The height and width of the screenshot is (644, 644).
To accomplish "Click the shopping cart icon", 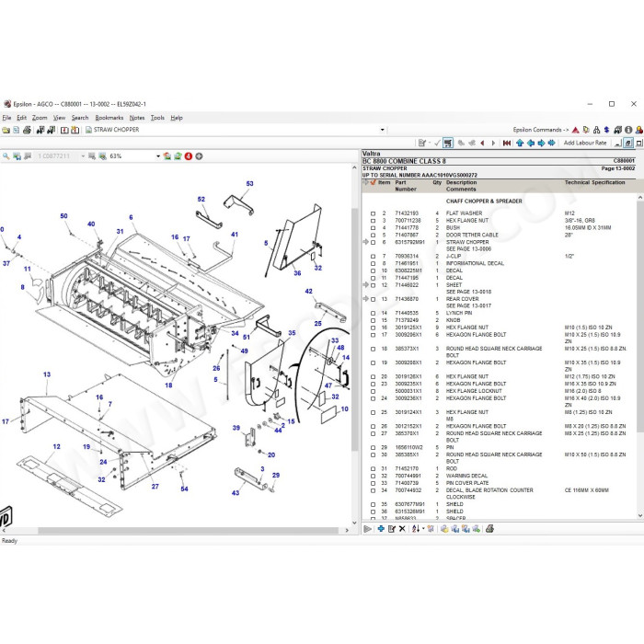I will point(448,143).
